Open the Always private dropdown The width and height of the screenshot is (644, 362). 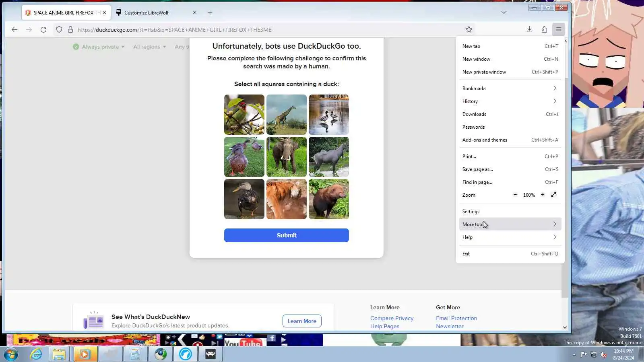[x=99, y=47]
